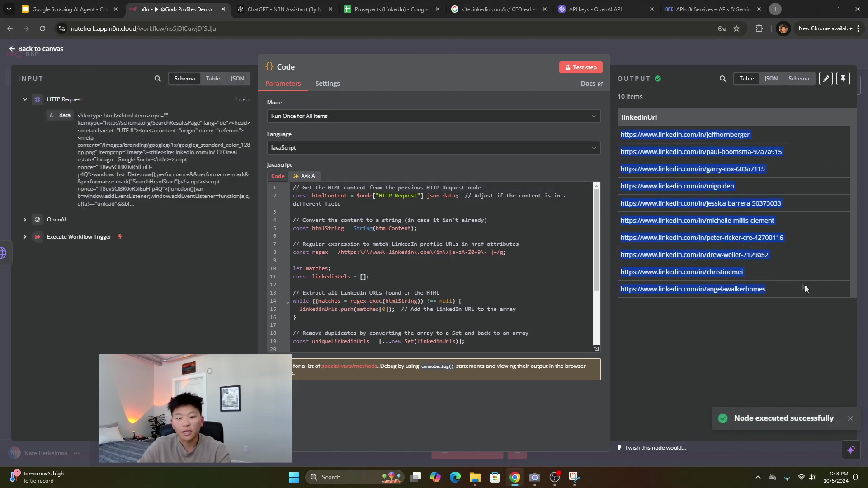868x488 pixels.
Task: Switch INPUT view to Table
Action: tap(213, 79)
